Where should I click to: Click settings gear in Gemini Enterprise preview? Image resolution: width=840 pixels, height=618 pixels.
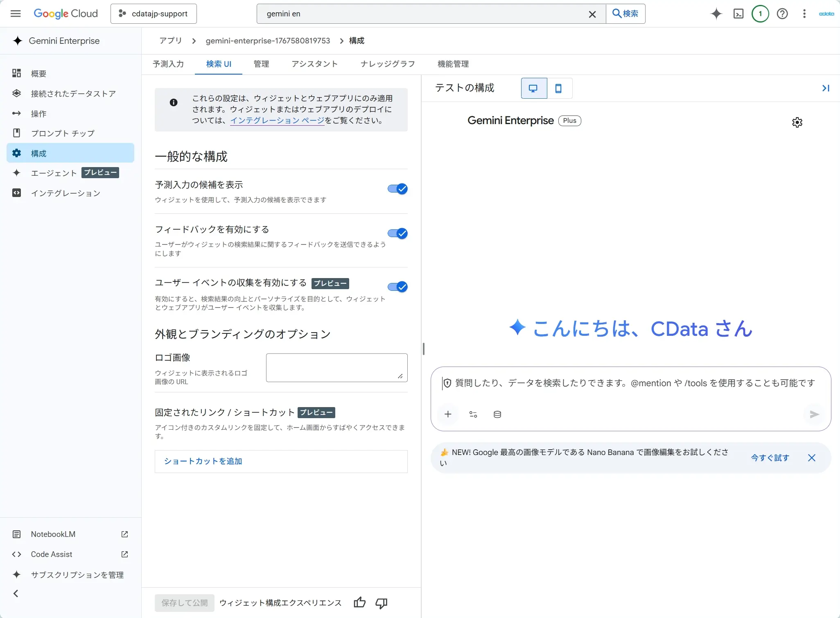coord(797,122)
